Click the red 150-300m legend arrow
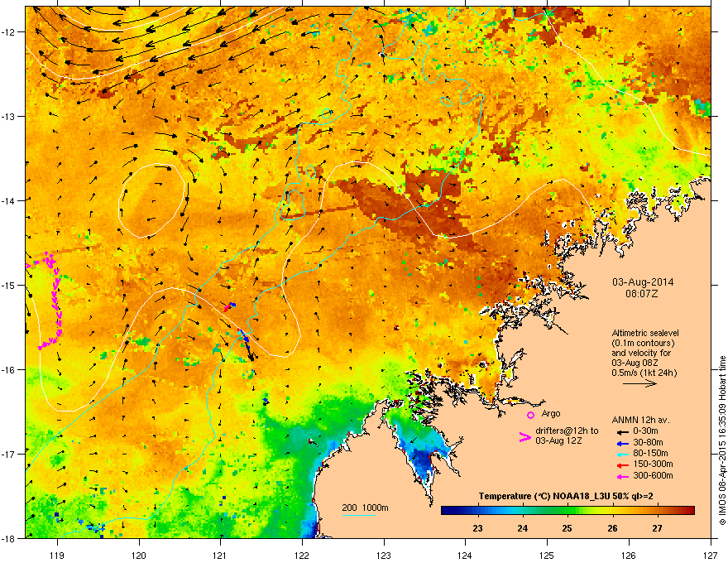Image resolution: width=728 pixels, height=563 pixels. point(623,465)
